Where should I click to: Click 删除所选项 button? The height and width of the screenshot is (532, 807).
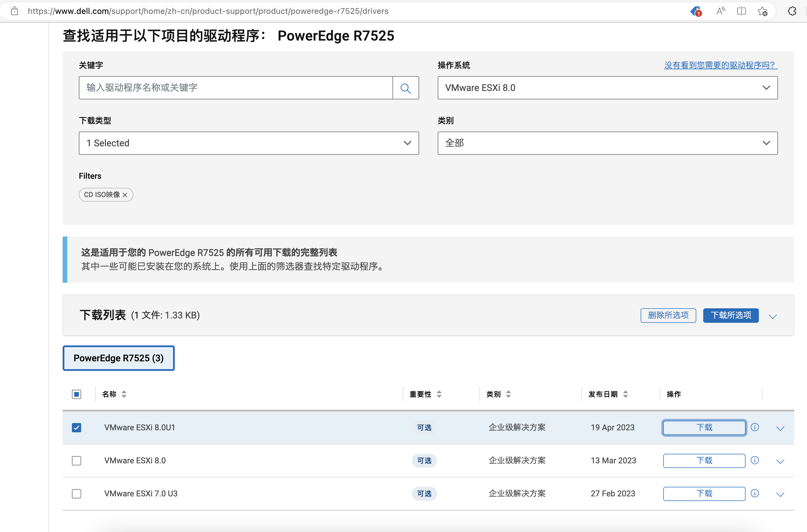(668, 315)
